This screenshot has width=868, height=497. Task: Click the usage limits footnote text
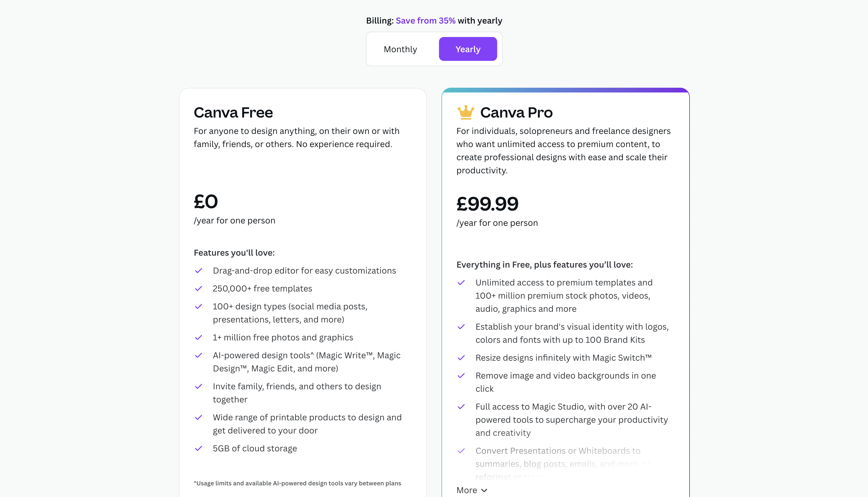297,483
